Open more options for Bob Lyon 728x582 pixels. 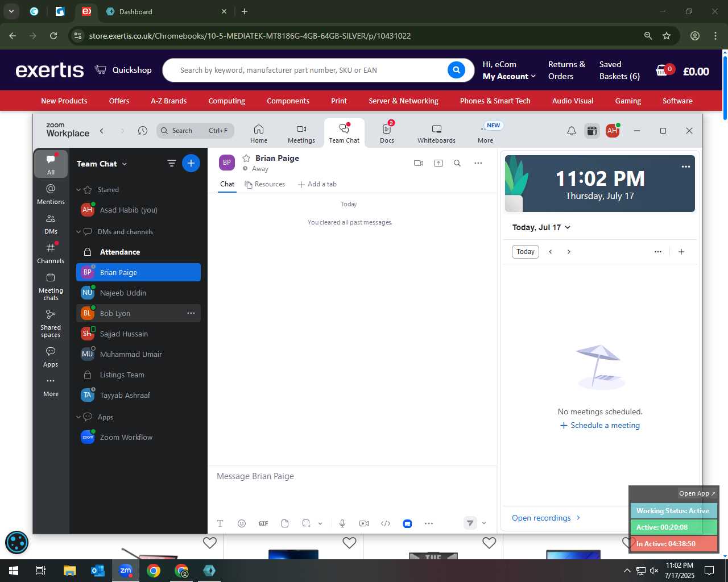click(191, 313)
